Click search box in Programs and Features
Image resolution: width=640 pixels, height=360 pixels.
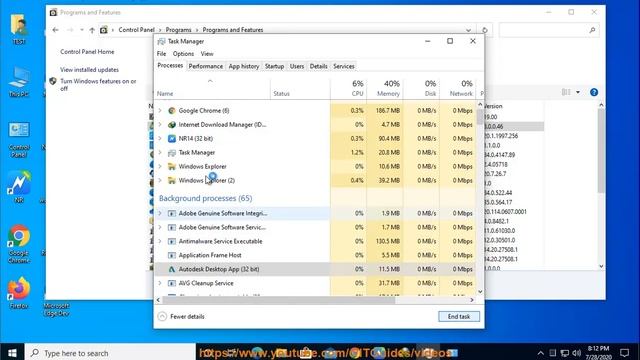pos(549,30)
